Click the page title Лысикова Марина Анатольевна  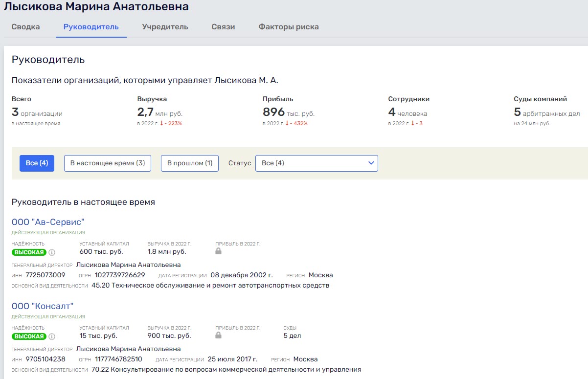click(97, 7)
